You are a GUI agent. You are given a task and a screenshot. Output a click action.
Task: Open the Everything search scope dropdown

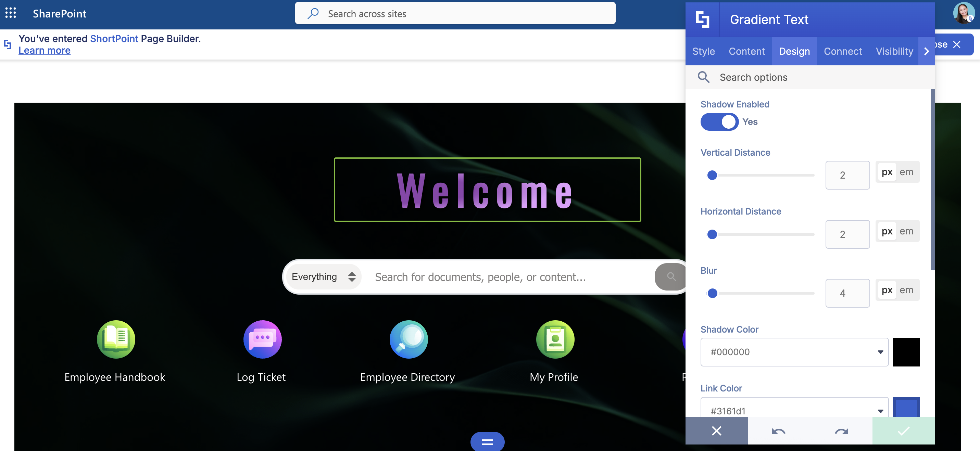pos(323,277)
